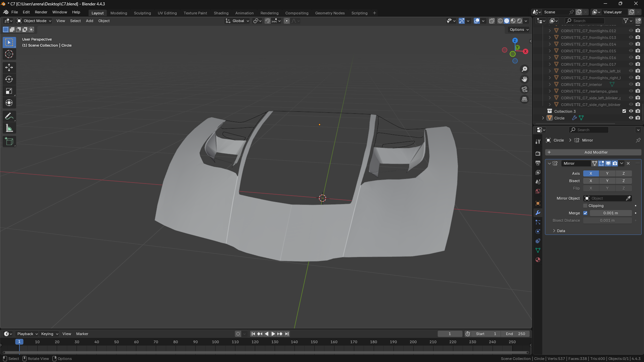Switch perspective/orthographic grid icon
The image size is (644, 362).
point(524,99)
